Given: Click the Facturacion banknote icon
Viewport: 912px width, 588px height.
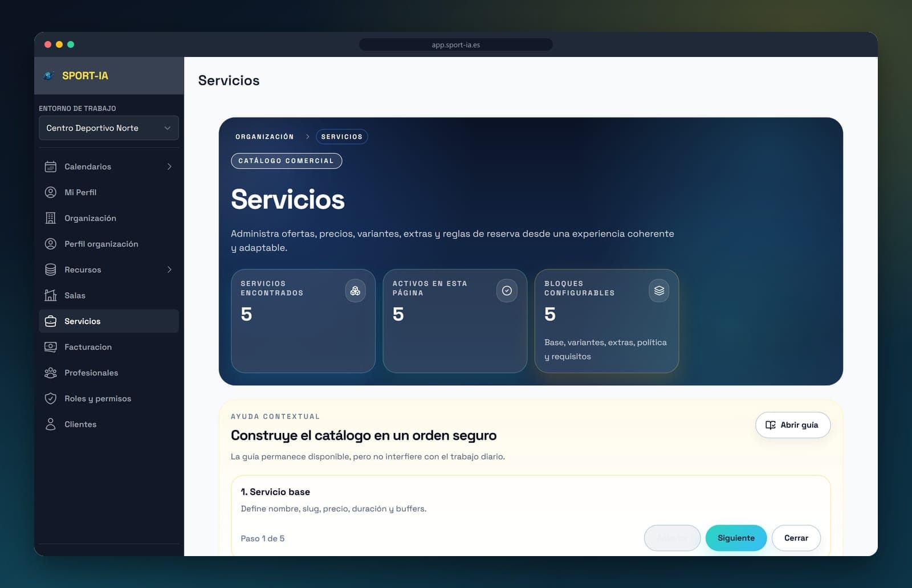Looking at the screenshot, I should [51, 347].
